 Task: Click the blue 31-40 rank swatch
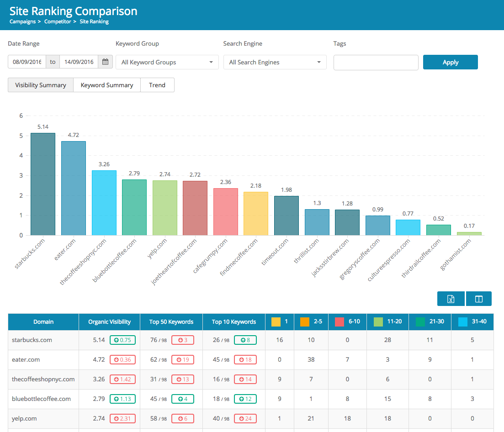(462, 321)
